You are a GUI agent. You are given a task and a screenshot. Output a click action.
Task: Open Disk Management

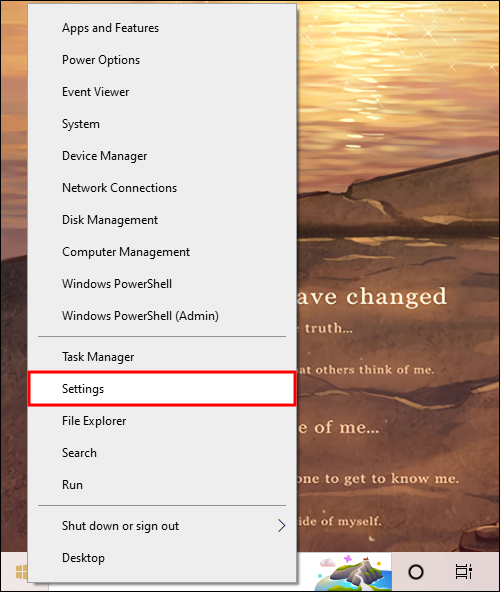[x=162, y=220]
